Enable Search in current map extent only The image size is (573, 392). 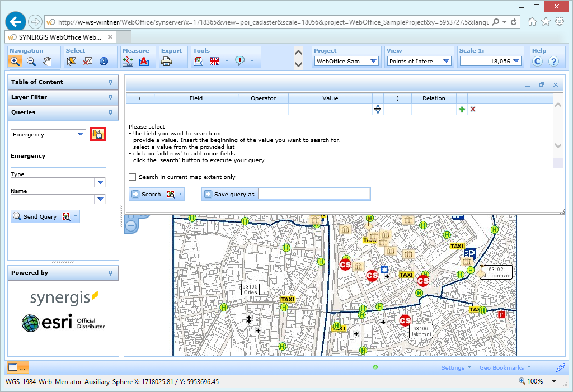pyautogui.click(x=133, y=177)
